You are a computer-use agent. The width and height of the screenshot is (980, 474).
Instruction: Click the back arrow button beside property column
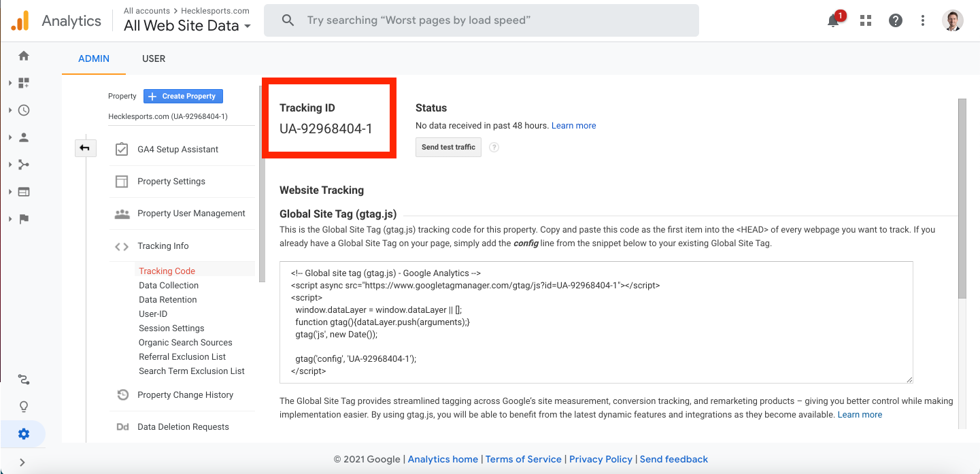tap(85, 148)
